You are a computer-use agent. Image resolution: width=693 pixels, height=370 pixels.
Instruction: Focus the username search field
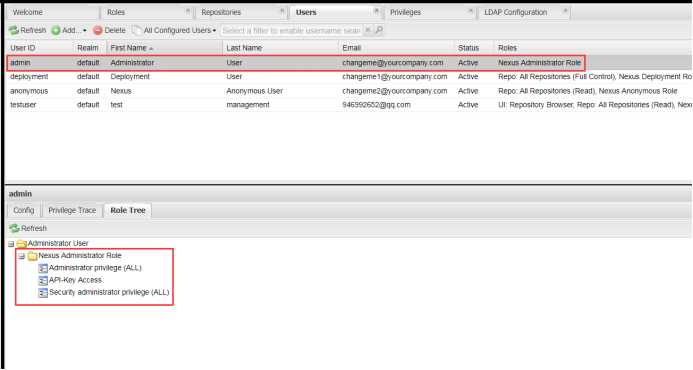(291, 30)
